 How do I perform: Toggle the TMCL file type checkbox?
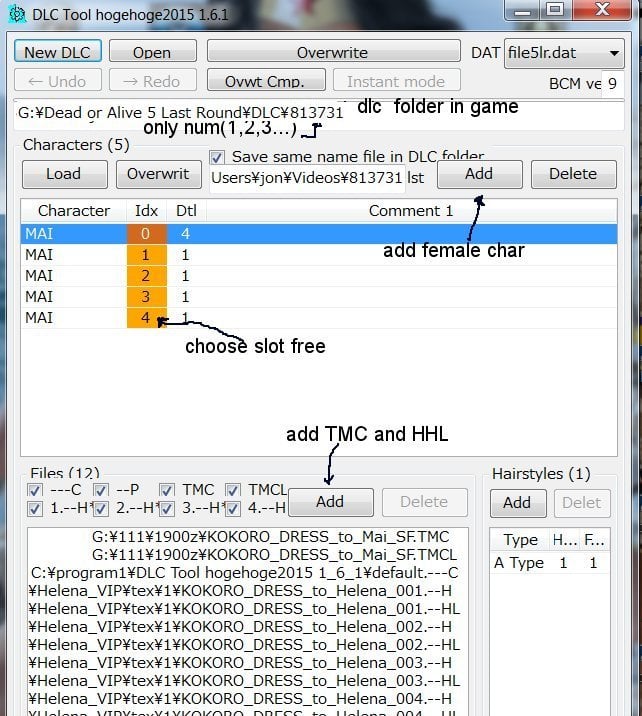[x=232, y=490]
